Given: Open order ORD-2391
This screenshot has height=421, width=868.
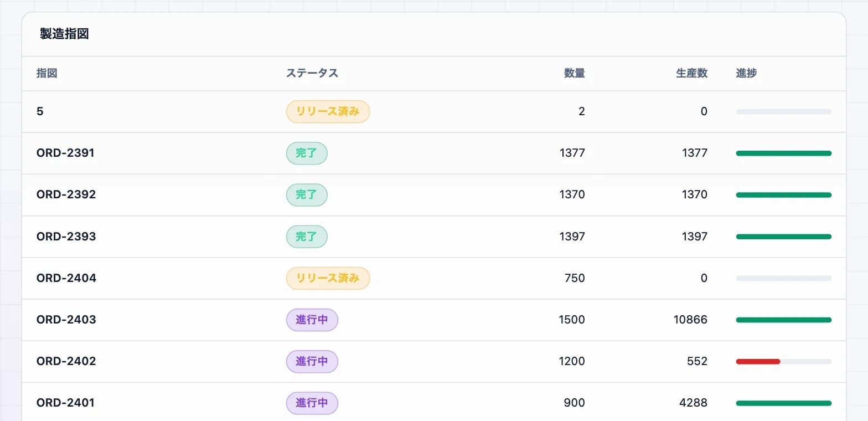Looking at the screenshot, I should (x=434, y=153).
